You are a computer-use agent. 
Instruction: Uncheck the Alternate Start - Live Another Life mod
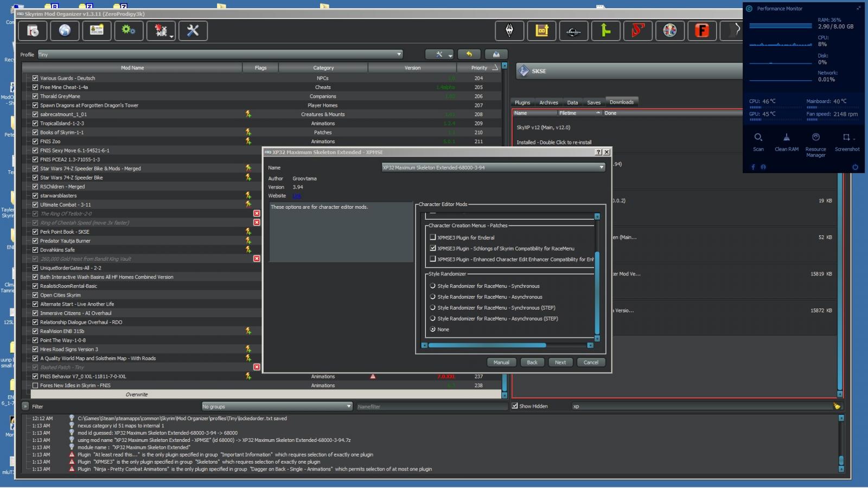(35, 304)
